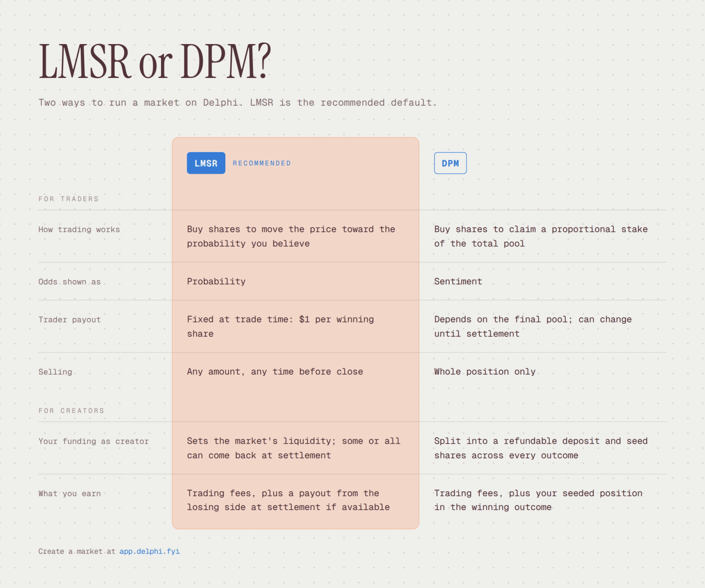Click 'Trading fees, plus your seeded position' cell
The image size is (705, 588).
(539, 500)
